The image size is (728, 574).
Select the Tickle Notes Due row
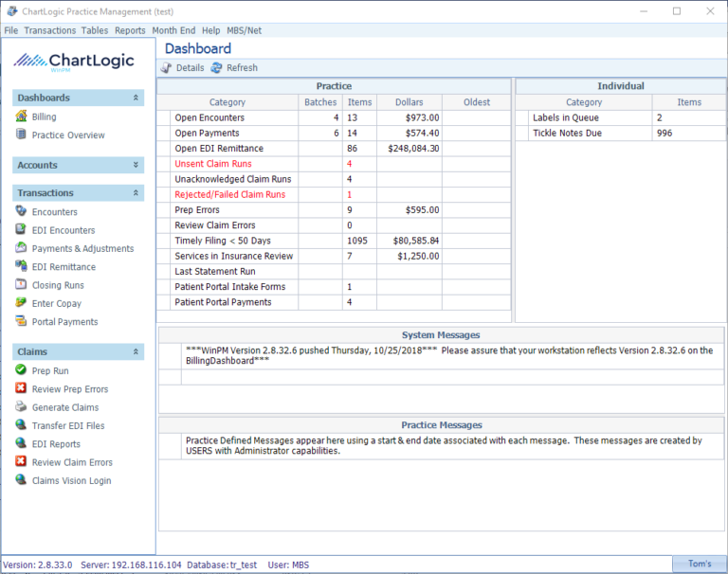click(x=621, y=134)
